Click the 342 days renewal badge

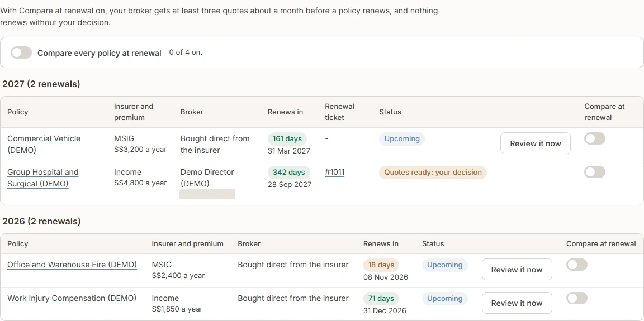[x=288, y=172]
